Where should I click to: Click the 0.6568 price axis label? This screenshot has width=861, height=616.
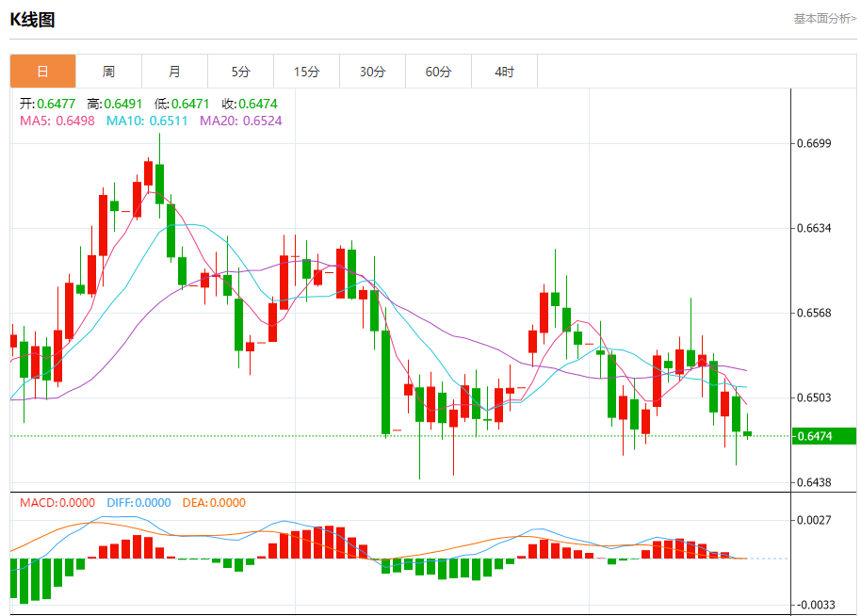pyautogui.click(x=814, y=313)
